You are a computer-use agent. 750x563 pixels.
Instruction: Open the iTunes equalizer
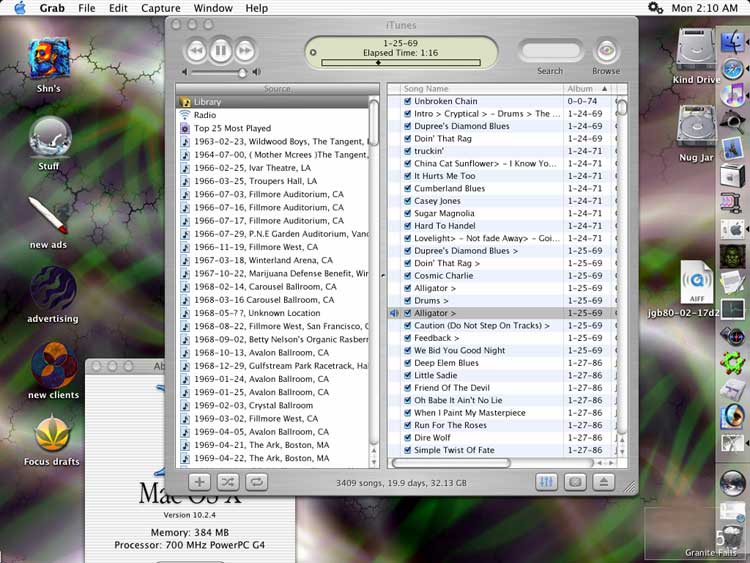click(x=546, y=482)
